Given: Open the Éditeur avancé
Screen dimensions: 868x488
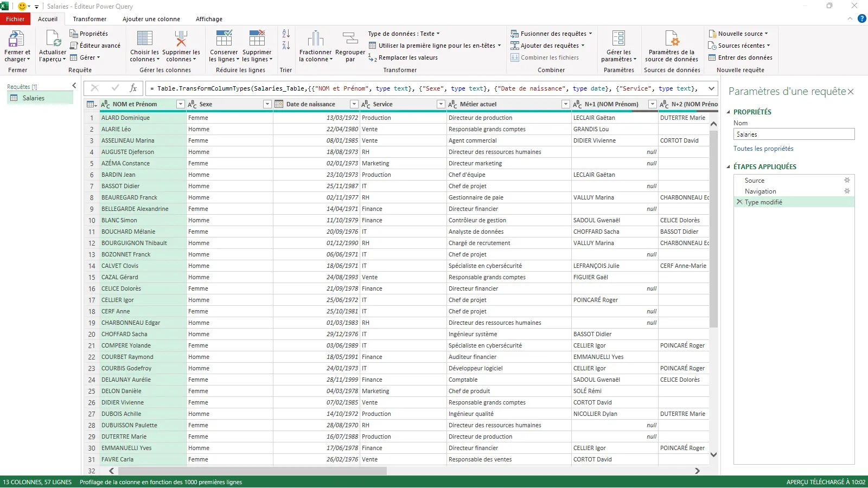Looking at the screenshot, I should click(95, 46).
